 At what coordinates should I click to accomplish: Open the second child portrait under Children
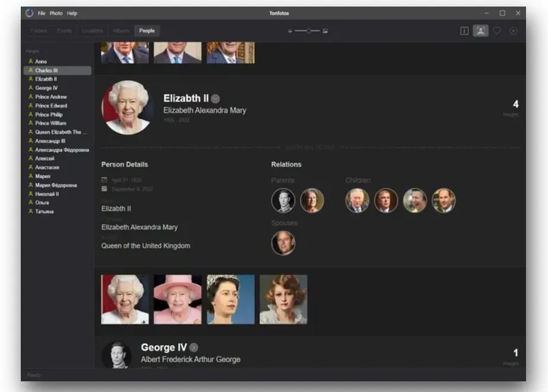pos(386,201)
